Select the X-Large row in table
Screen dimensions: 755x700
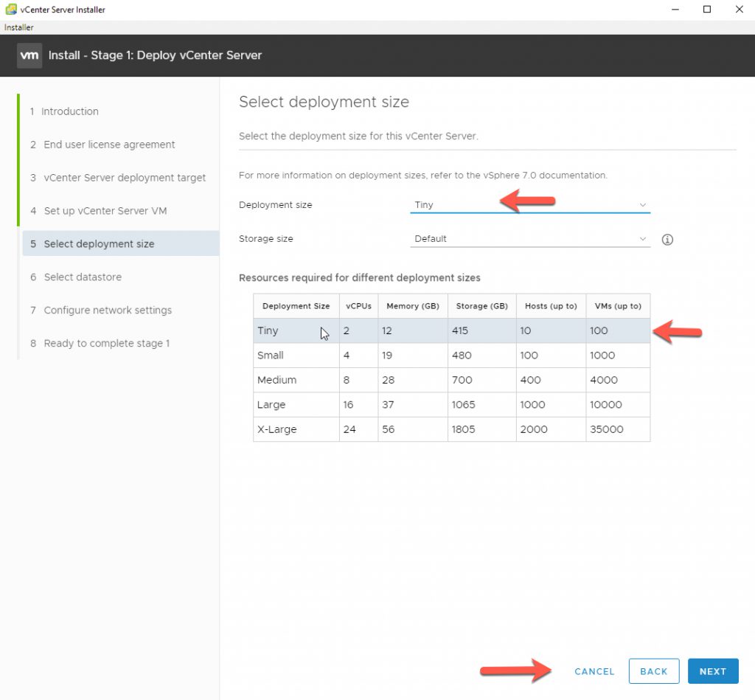[452, 429]
